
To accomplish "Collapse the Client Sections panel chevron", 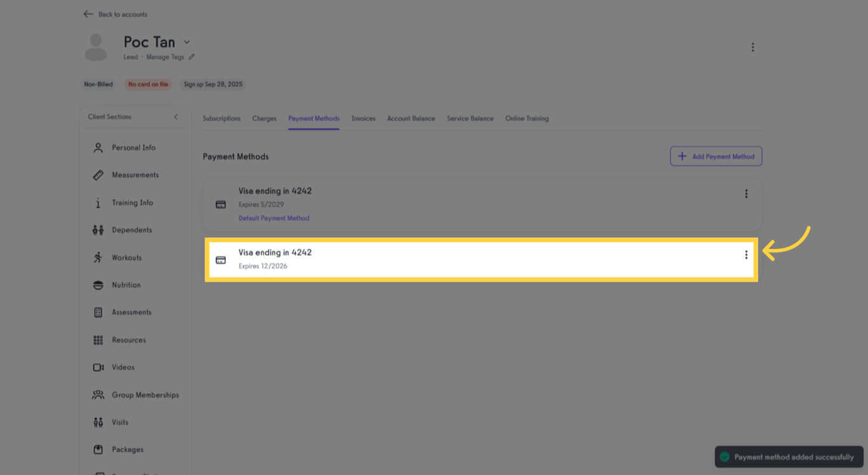I will pyautogui.click(x=176, y=117).
